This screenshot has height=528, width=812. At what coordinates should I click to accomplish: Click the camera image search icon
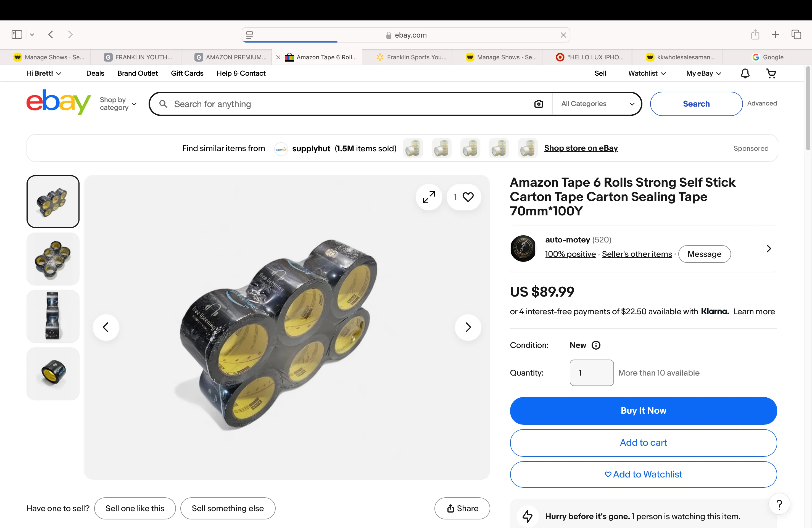539,104
